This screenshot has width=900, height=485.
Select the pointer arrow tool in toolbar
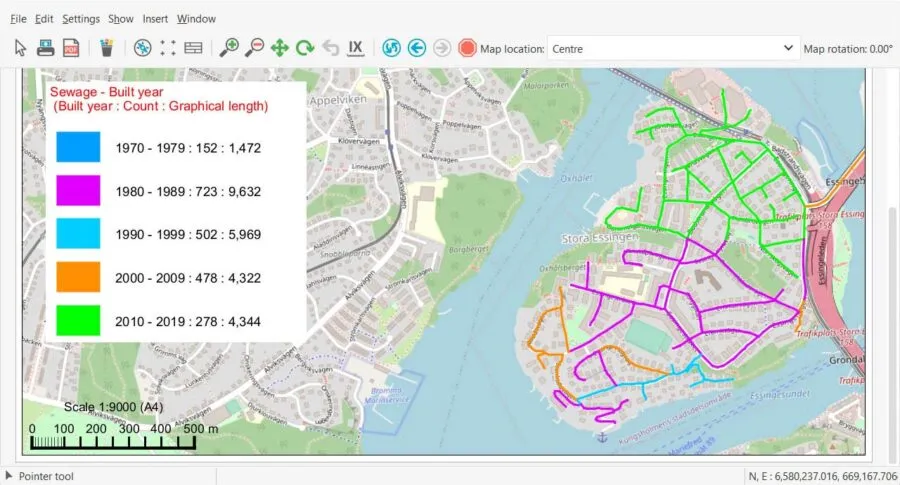(x=20, y=48)
